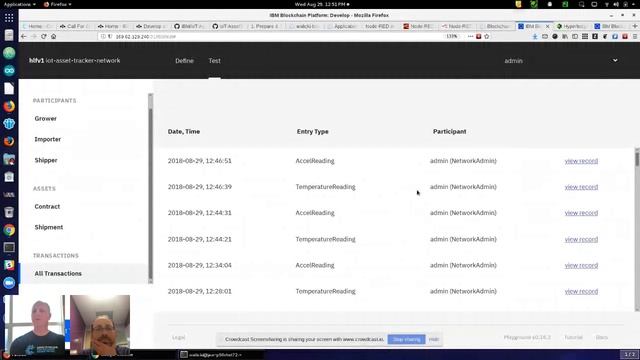Viewport: 640px width, 360px height.
Task: Go back with the browser back arrow
Action: click(x=24, y=36)
